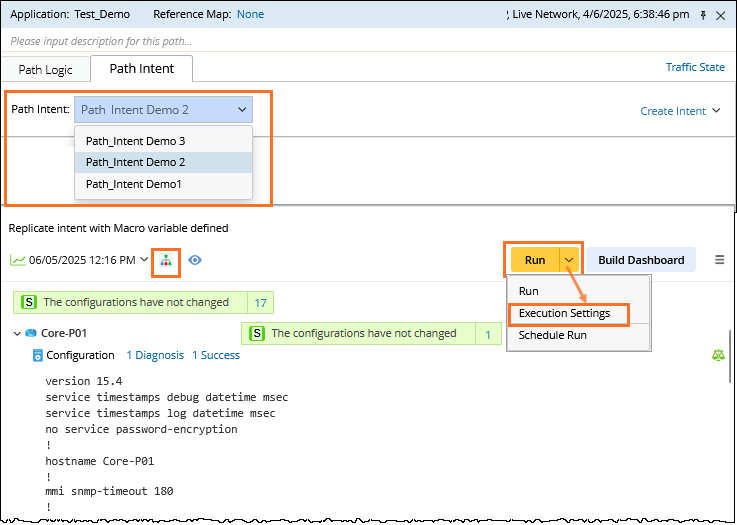Close the path panel
Viewport: 737px width, 525px height.
click(x=720, y=16)
